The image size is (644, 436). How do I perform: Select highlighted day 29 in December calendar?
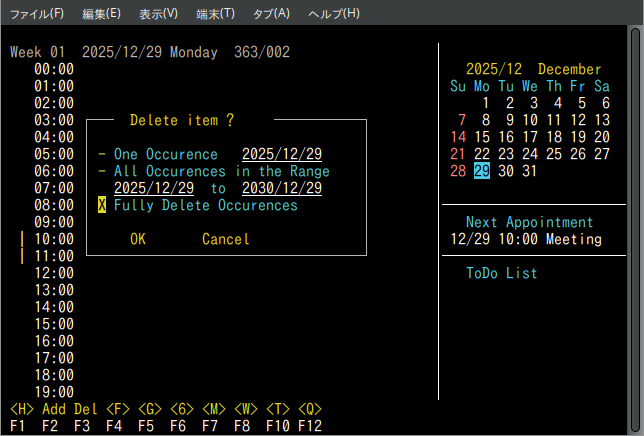tap(482, 171)
